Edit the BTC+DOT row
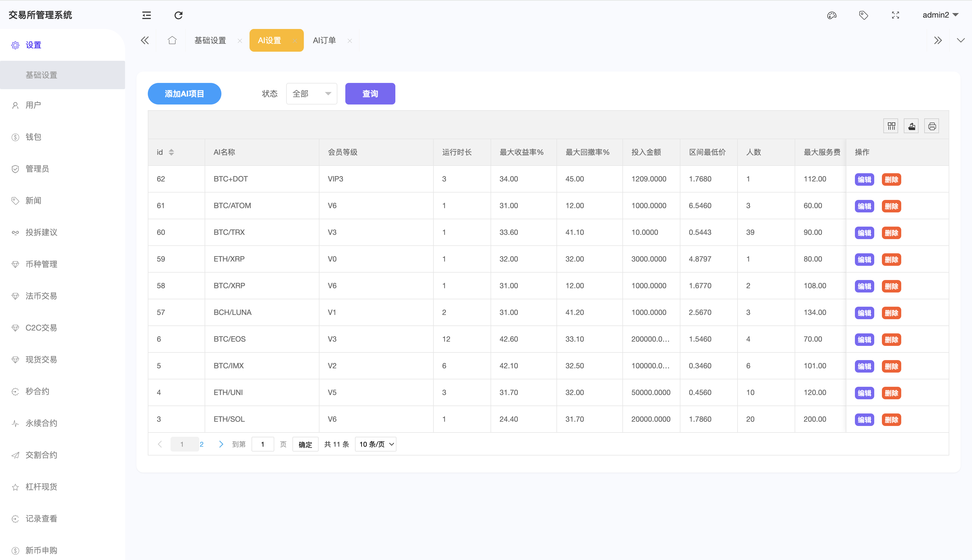The height and width of the screenshot is (560, 972). click(864, 179)
